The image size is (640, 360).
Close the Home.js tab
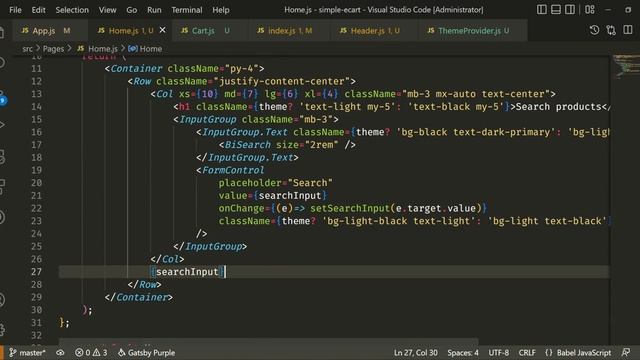[162, 30]
